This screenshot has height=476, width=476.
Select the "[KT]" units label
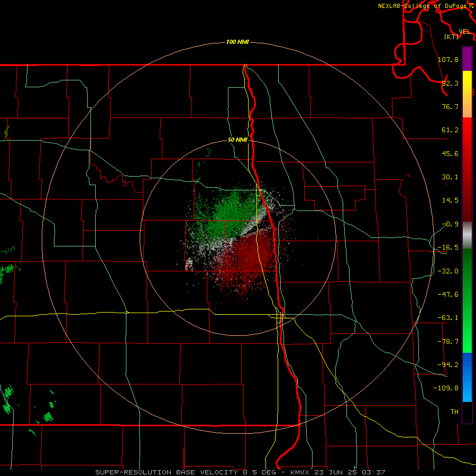pos(452,36)
